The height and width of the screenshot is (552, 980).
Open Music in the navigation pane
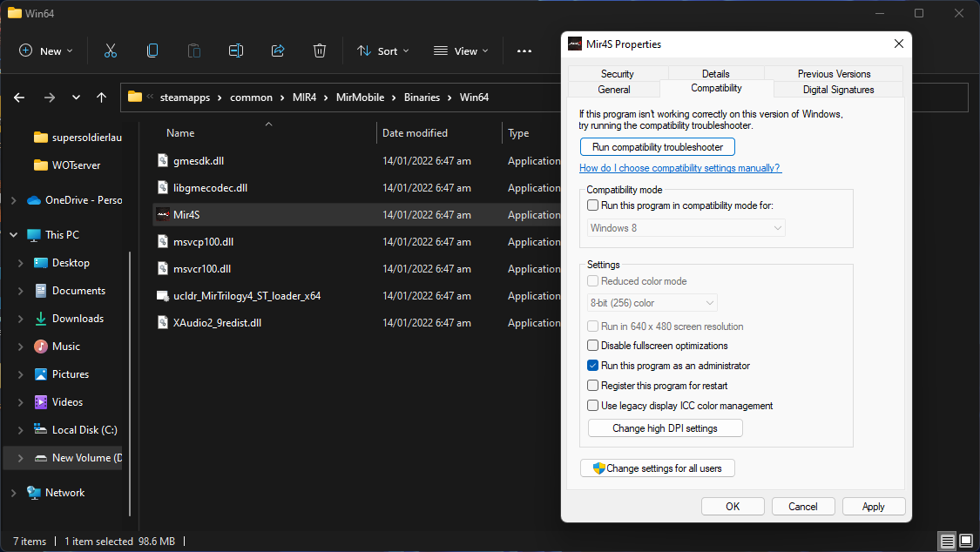(x=65, y=346)
